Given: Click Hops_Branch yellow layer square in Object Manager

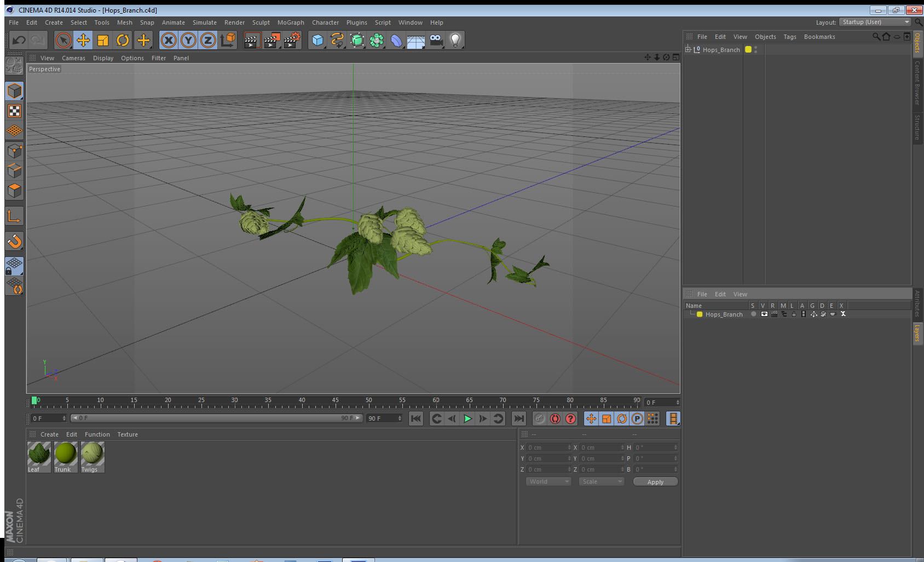Looking at the screenshot, I should point(748,49).
